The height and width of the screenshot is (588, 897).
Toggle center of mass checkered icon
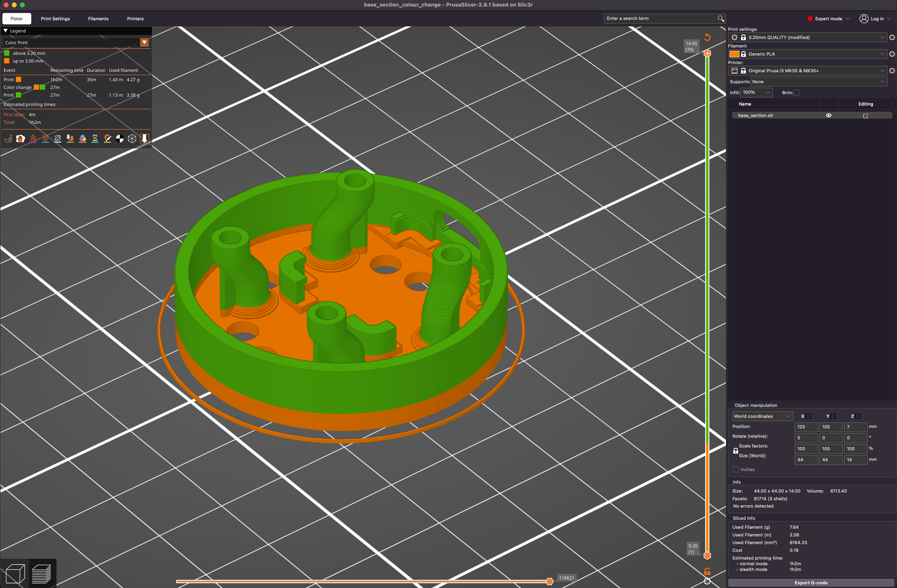[119, 138]
